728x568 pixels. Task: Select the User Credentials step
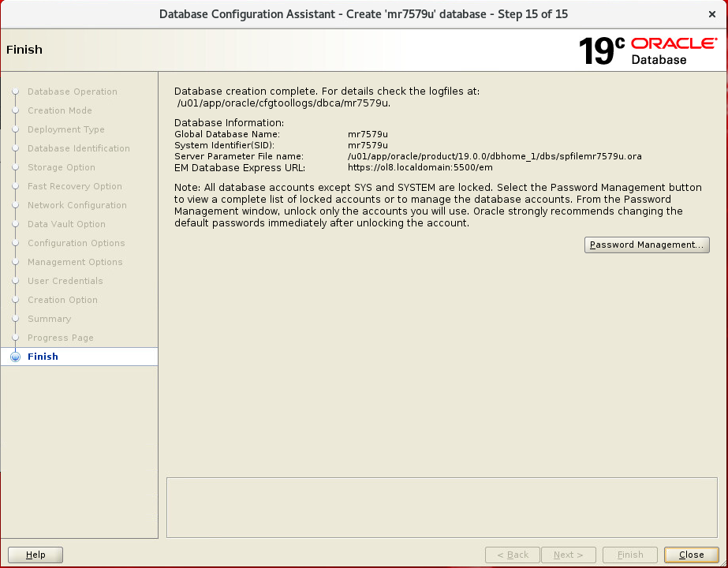tap(65, 281)
